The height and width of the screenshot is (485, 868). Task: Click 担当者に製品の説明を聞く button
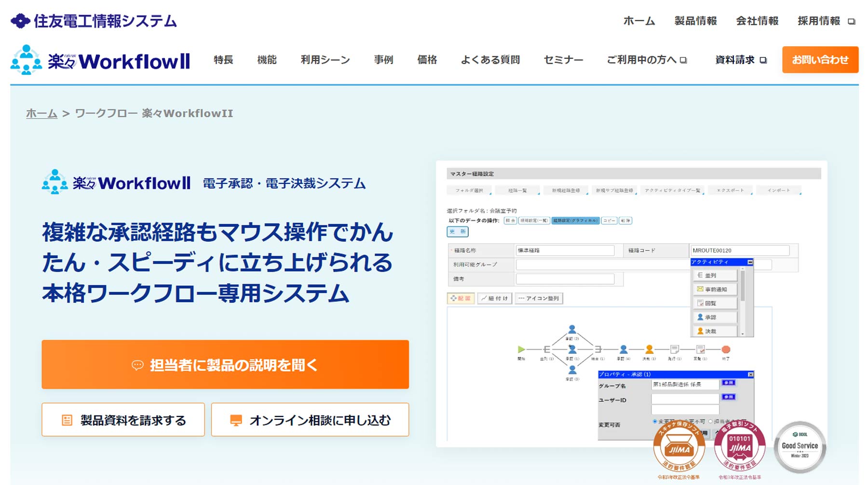click(x=225, y=364)
